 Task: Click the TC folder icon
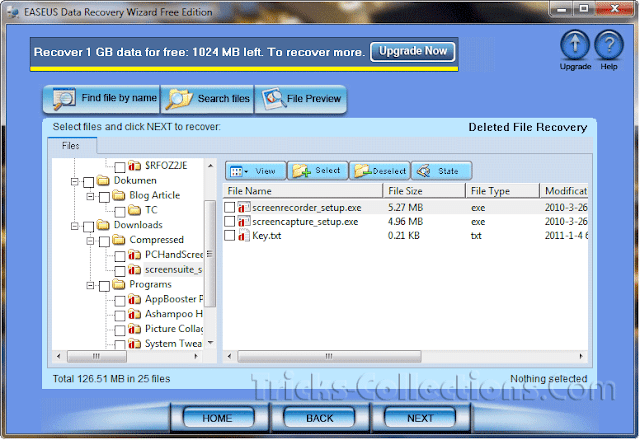[x=135, y=210]
